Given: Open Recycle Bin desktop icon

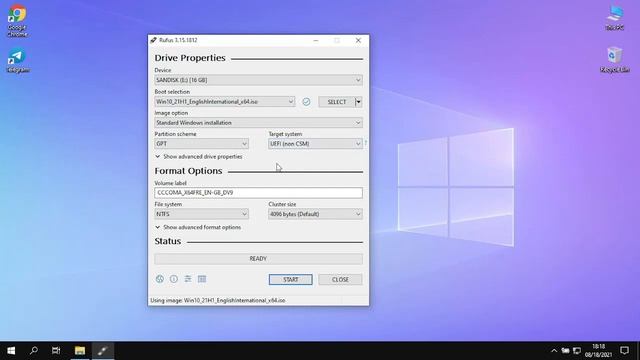Looking at the screenshot, I should (x=615, y=60).
